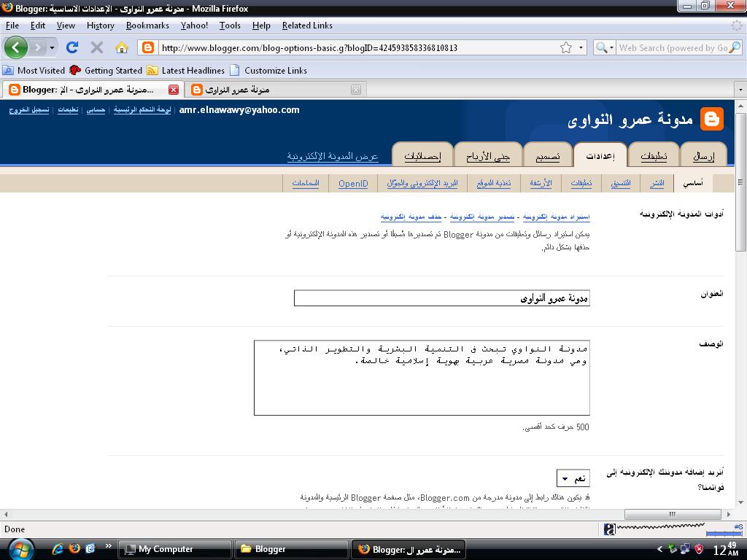Switch to the إحصائيات stats tab
The height and width of the screenshot is (560, 747).
click(x=422, y=156)
